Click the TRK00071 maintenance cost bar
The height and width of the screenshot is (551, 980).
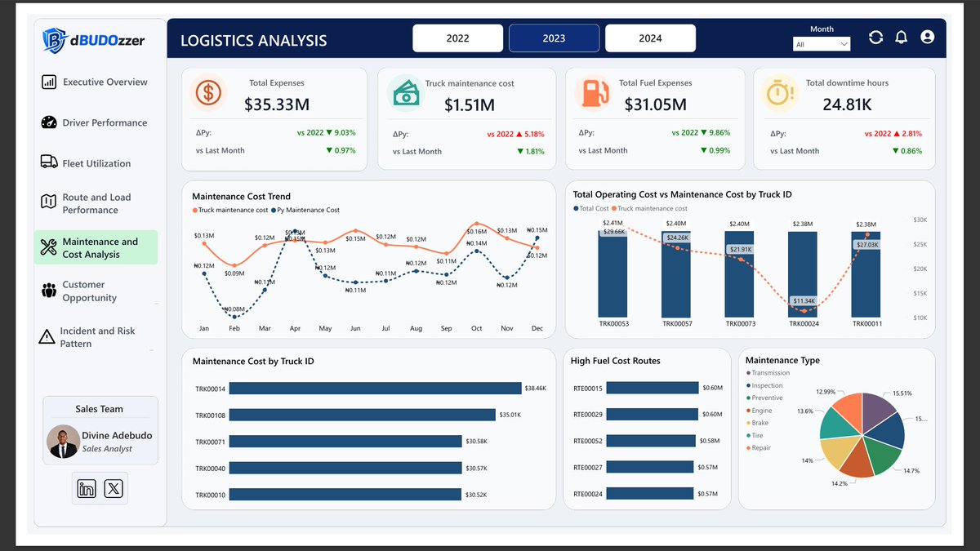(x=345, y=442)
